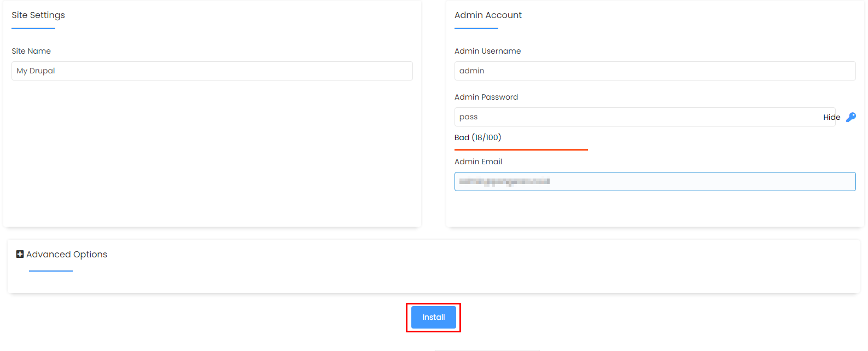Click the key icon to generate a password
The height and width of the screenshot is (351, 868).
click(x=850, y=117)
